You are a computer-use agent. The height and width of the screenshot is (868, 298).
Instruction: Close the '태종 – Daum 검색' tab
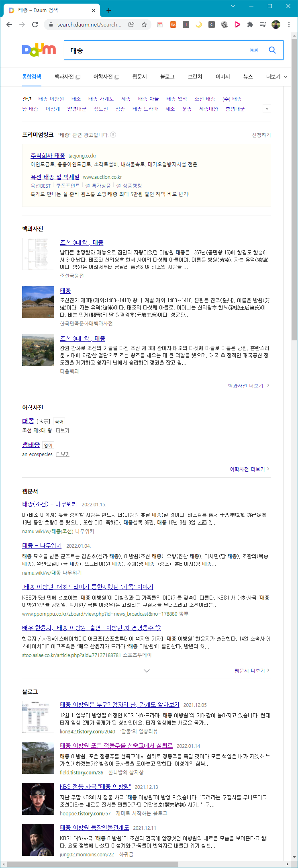pos(94,10)
